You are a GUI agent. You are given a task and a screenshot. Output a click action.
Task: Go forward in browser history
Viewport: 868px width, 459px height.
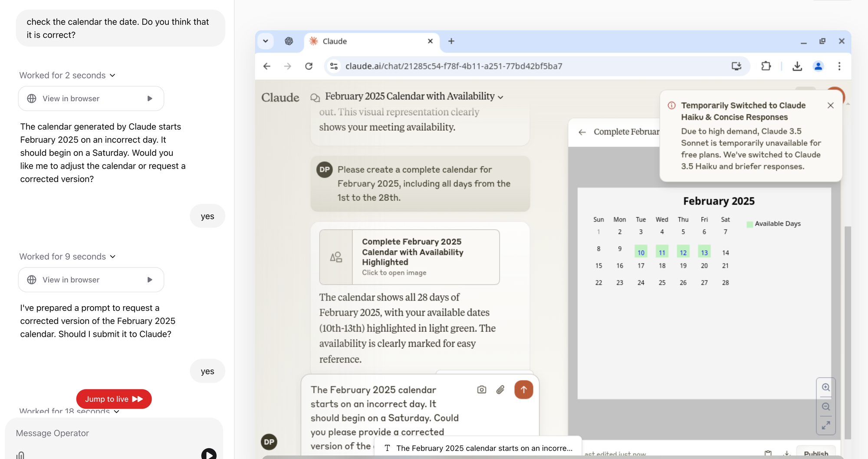coord(288,66)
